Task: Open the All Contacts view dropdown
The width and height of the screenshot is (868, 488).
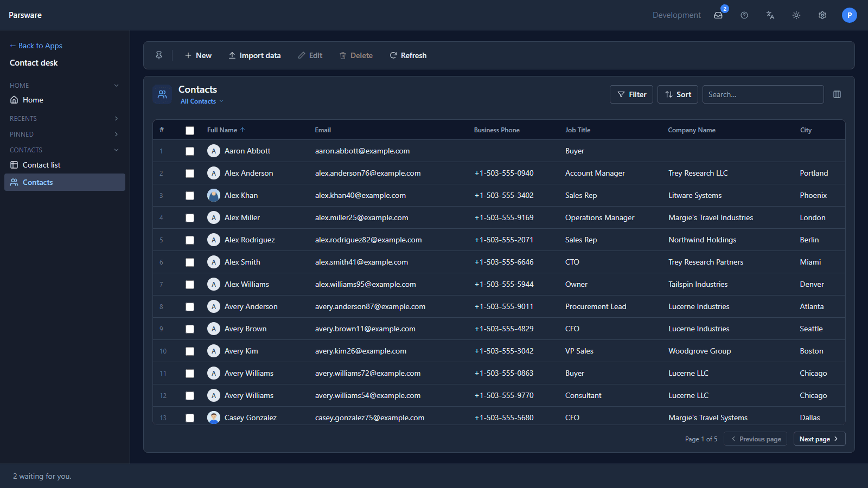Action: (x=202, y=101)
